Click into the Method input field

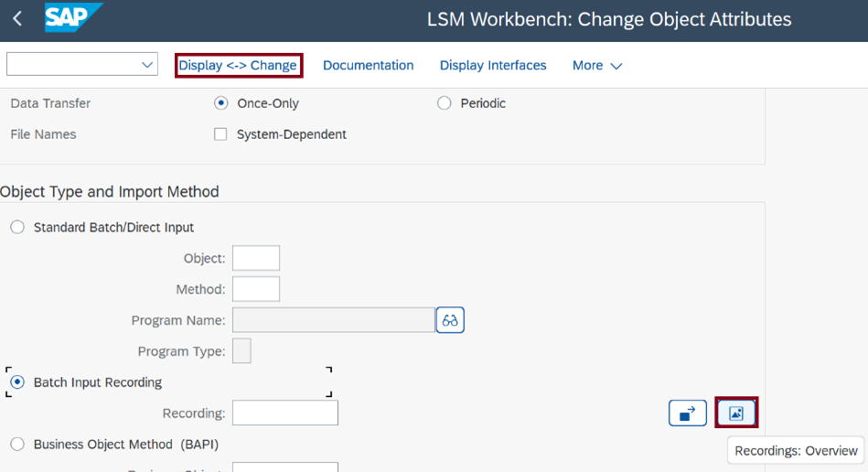(256, 289)
